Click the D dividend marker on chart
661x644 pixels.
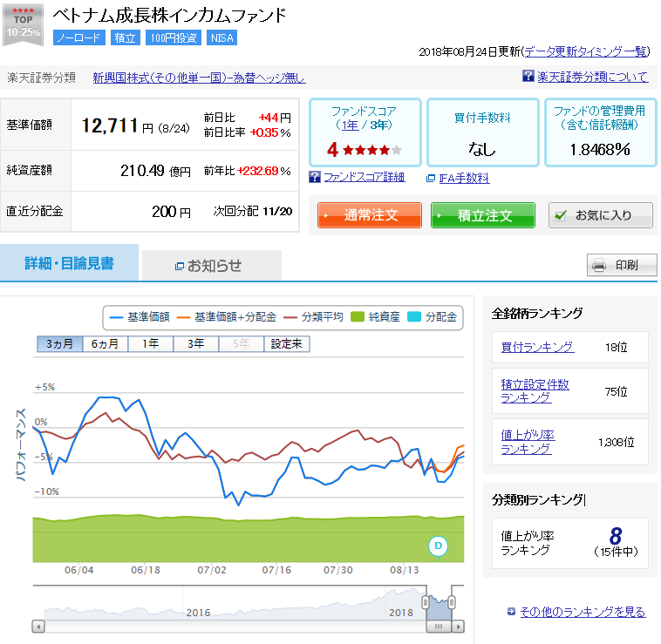(x=438, y=546)
